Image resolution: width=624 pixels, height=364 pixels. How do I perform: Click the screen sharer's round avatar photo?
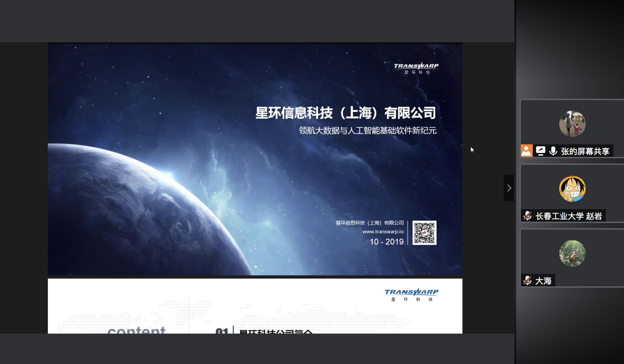[x=572, y=124]
